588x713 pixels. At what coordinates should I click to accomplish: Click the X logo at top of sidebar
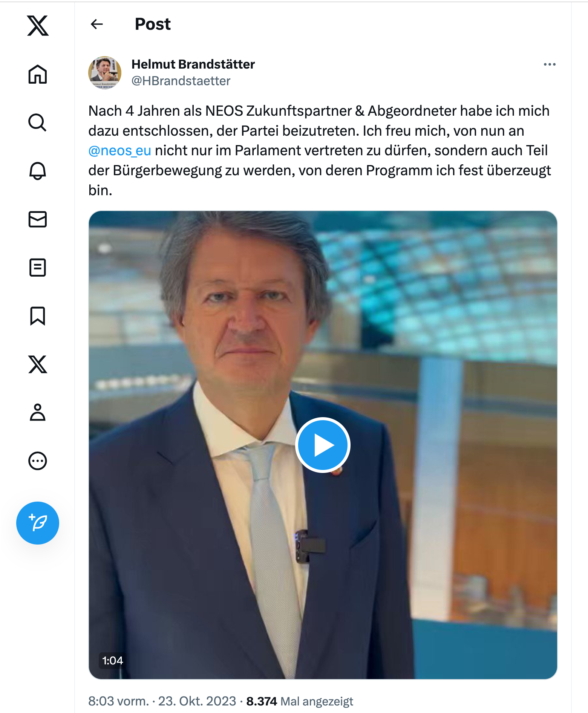38,26
